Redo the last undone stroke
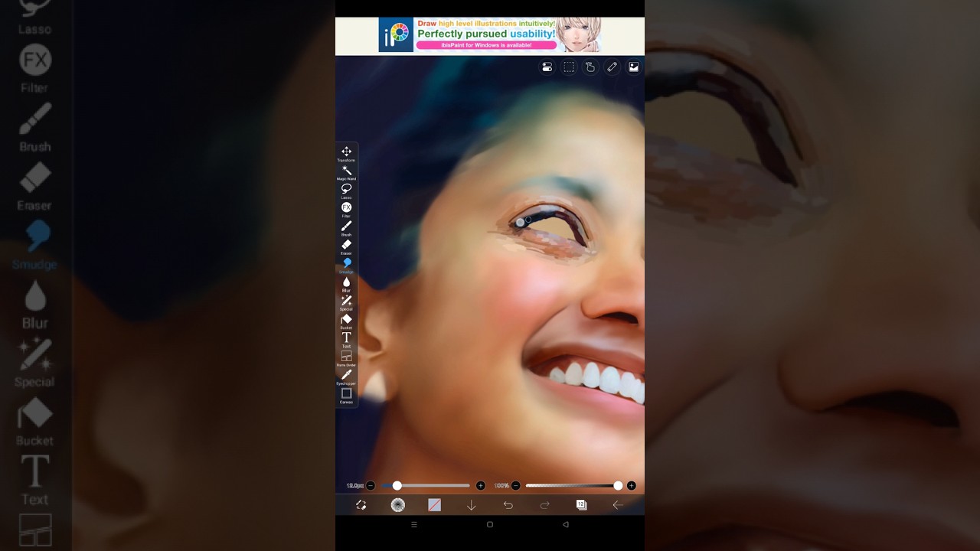 tap(544, 505)
